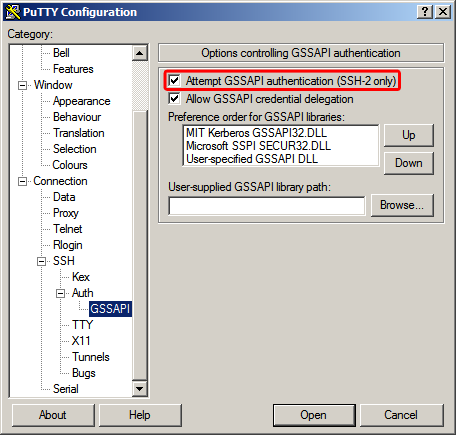Click the Down button
456x435 pixels.
point(409,163)
